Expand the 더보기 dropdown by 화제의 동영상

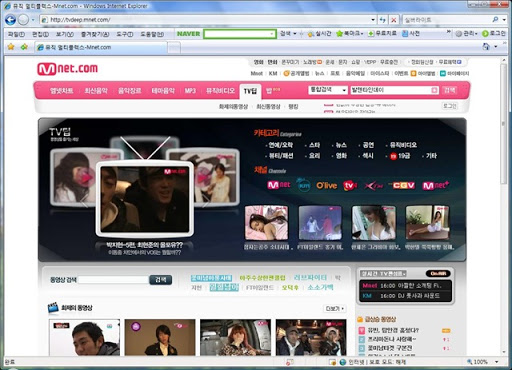click(335, 309)
